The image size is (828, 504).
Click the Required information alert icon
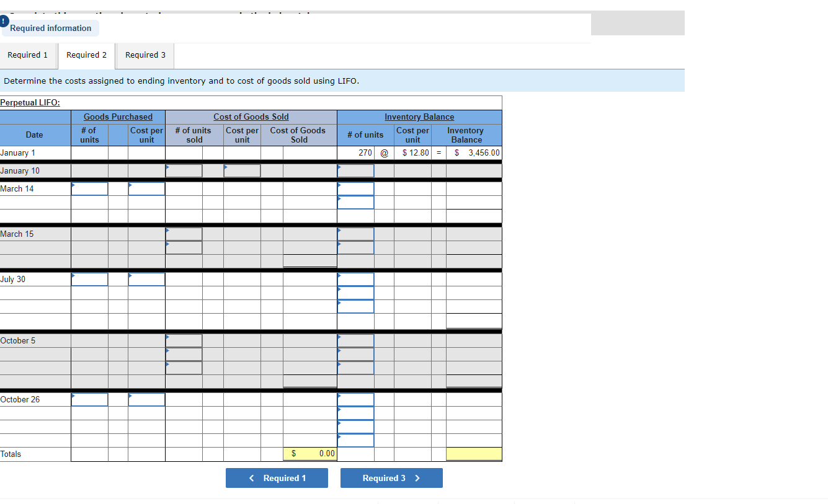tap(3, 20)
